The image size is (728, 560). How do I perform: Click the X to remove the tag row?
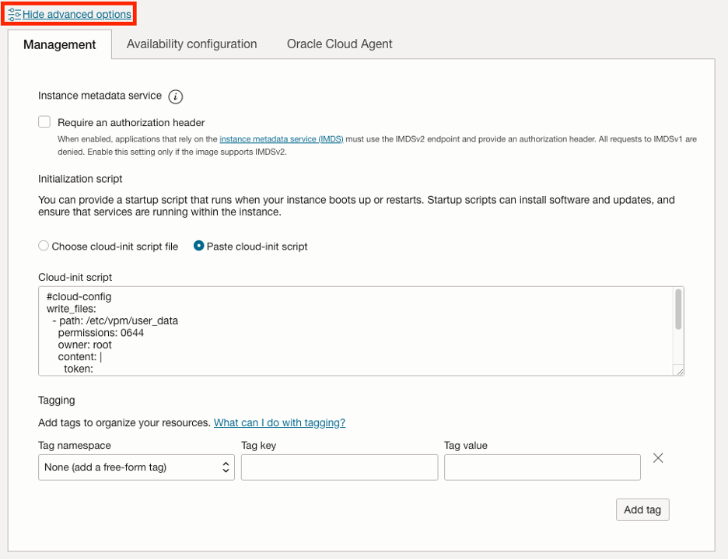point(657,458)
